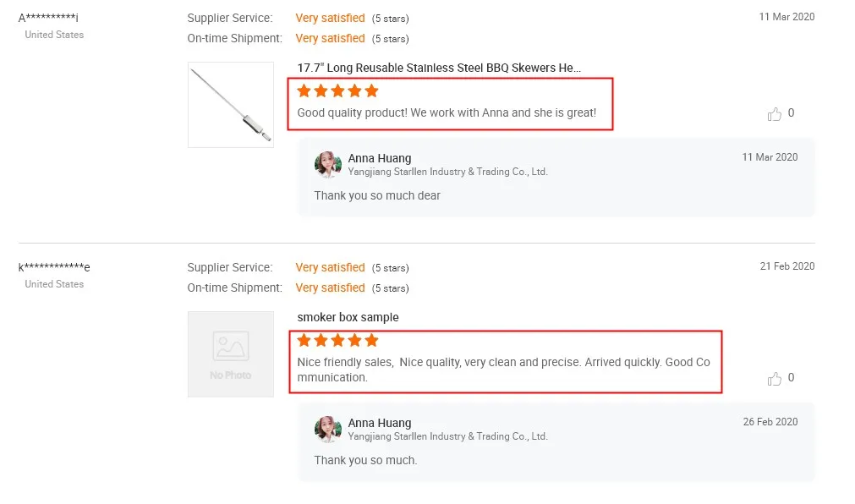Viewport: 855px width, 504px height.
Task: Open the BBQ skewer product thumbnail
Action: pyautogui.click(x=231, y=105)
